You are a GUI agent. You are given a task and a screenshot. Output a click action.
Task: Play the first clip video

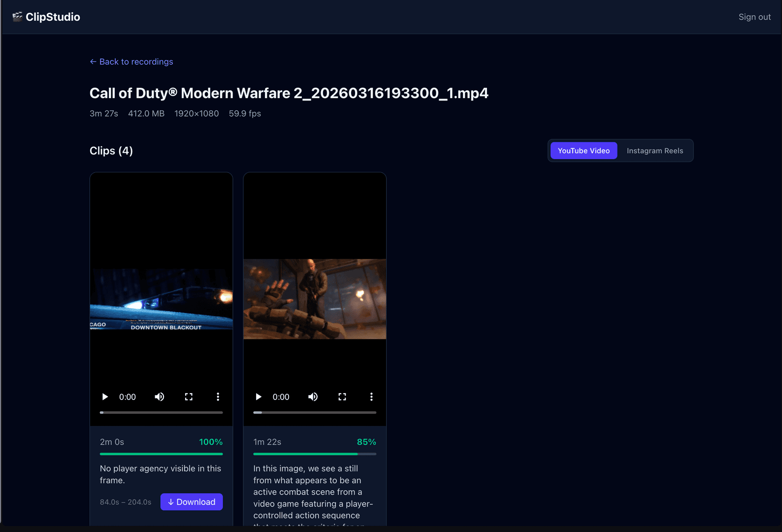tap(105, 397)
